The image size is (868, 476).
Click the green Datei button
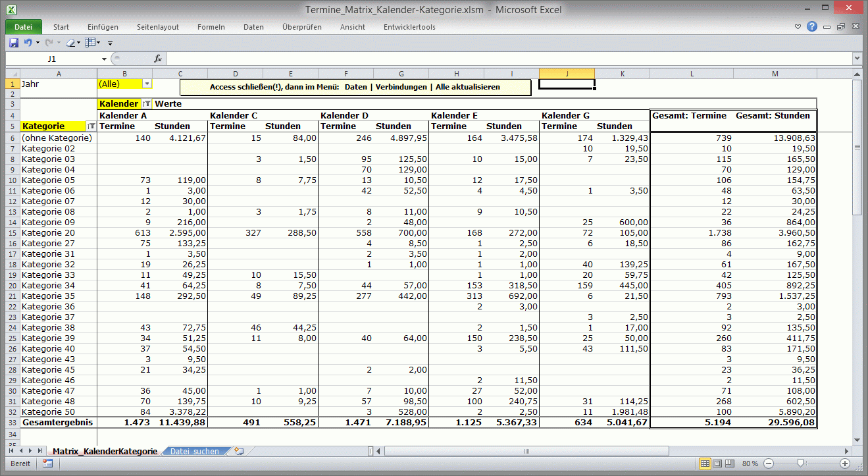(x=23, y=27)
